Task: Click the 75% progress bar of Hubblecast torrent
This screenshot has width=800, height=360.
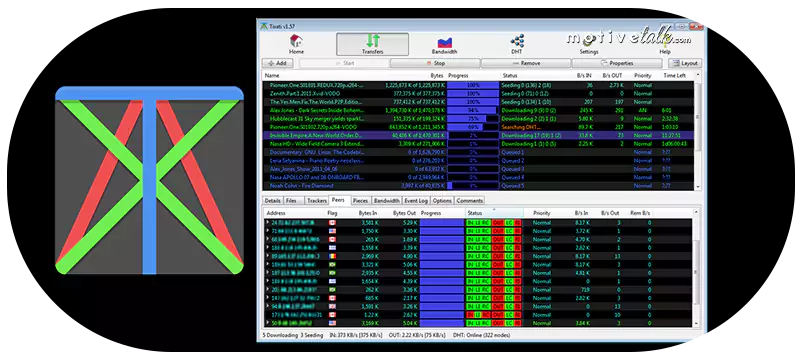Action: [x=473, y=118]
